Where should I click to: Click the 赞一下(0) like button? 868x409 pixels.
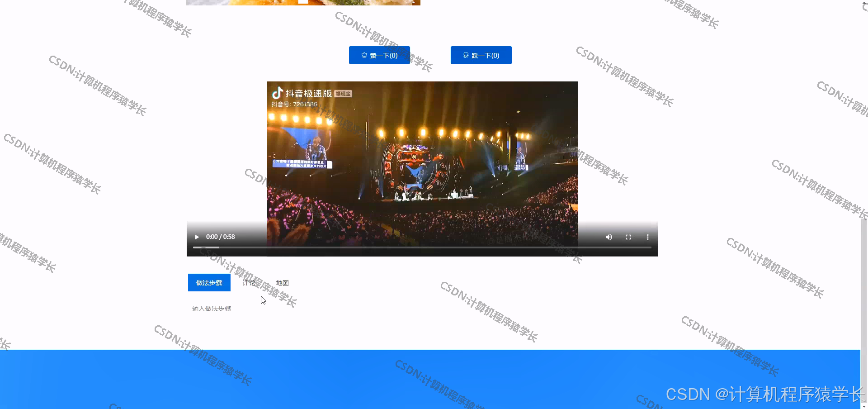(x=379, y=55)
